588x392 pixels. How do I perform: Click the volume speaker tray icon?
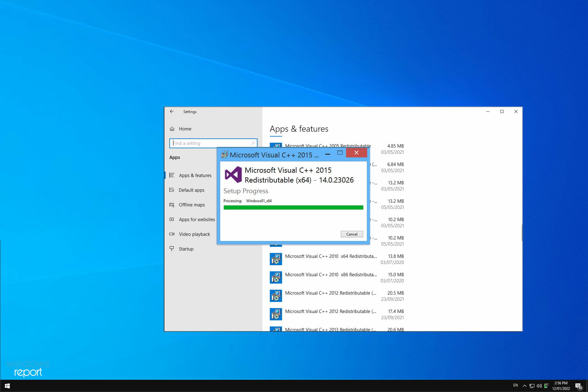pos(539,386)
